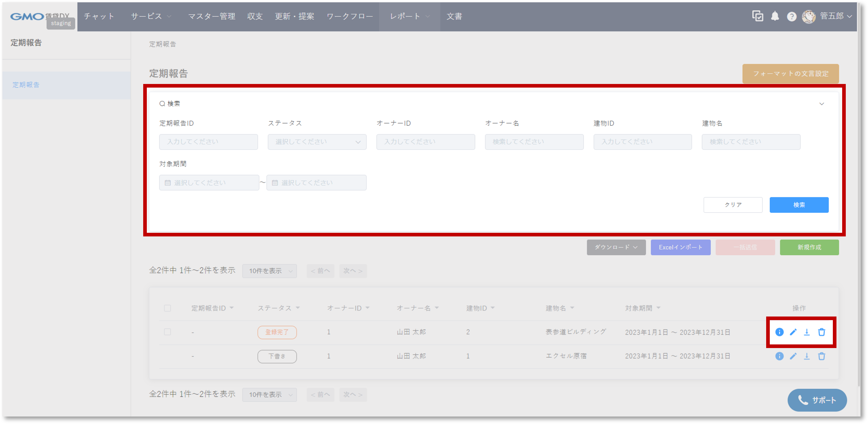The image size is (868, 424).
Task: Collapse the 検索 search panel chevron
Action: coord(822,104)
